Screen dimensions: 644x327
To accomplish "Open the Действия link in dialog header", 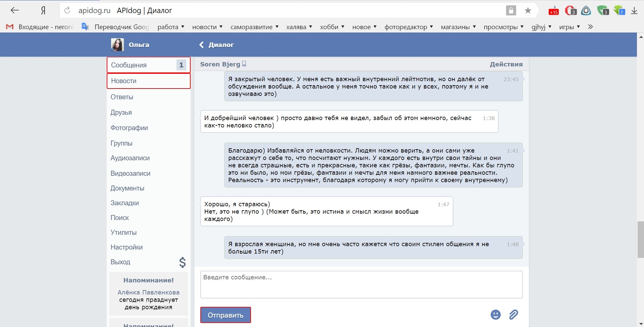I will tap(506, 64).
